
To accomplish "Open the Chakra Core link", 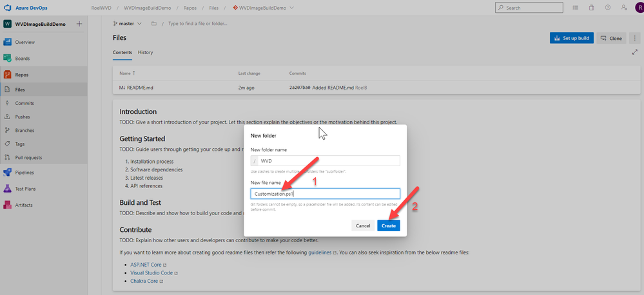I will [x=144, y=281].
